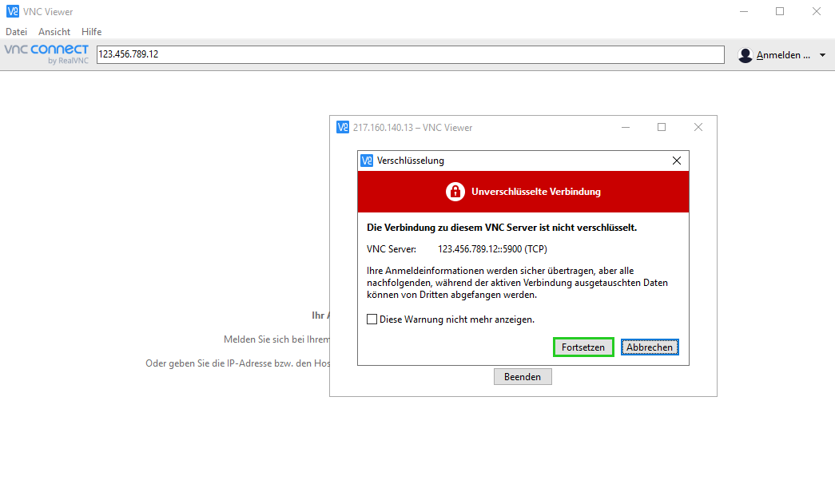Click the server address 123.456.789.12::5900 (TCP)
835x504 pixels.
coord(492,249)
